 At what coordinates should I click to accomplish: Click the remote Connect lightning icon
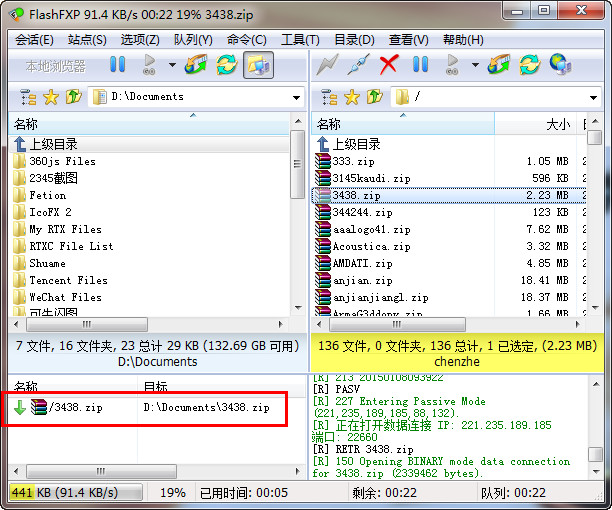(326, 65)
